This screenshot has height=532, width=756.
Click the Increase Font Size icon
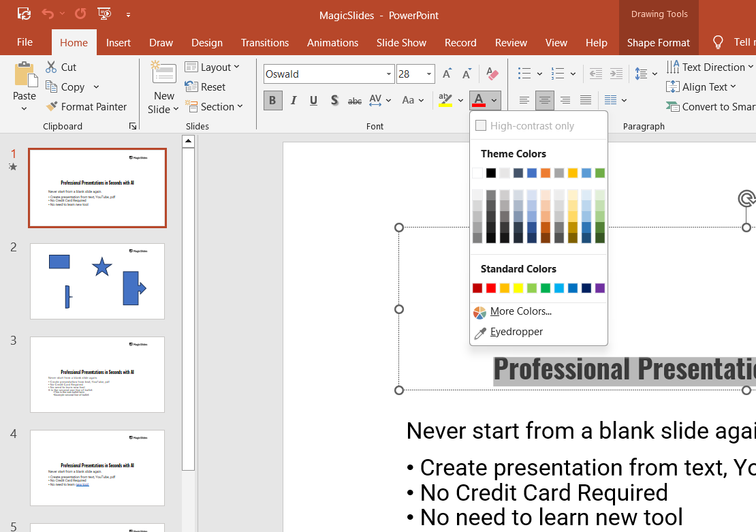447,74
